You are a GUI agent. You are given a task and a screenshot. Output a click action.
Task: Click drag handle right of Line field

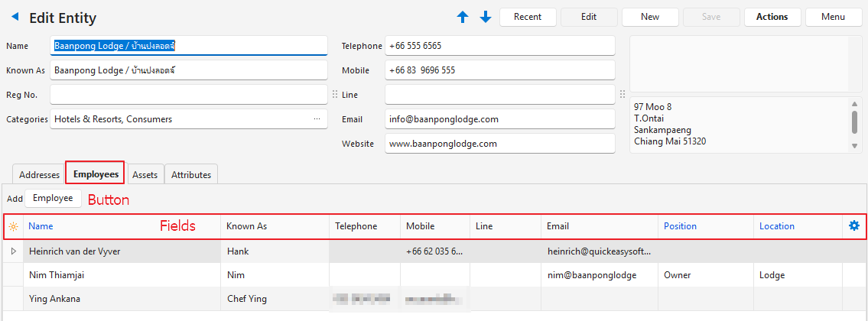click(623, 95)
